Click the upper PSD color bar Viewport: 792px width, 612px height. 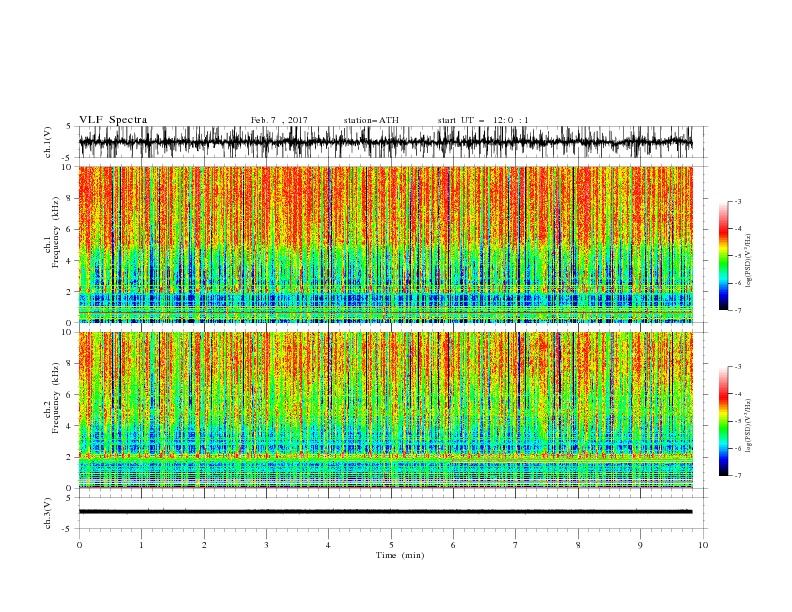[x=724, y=256]
